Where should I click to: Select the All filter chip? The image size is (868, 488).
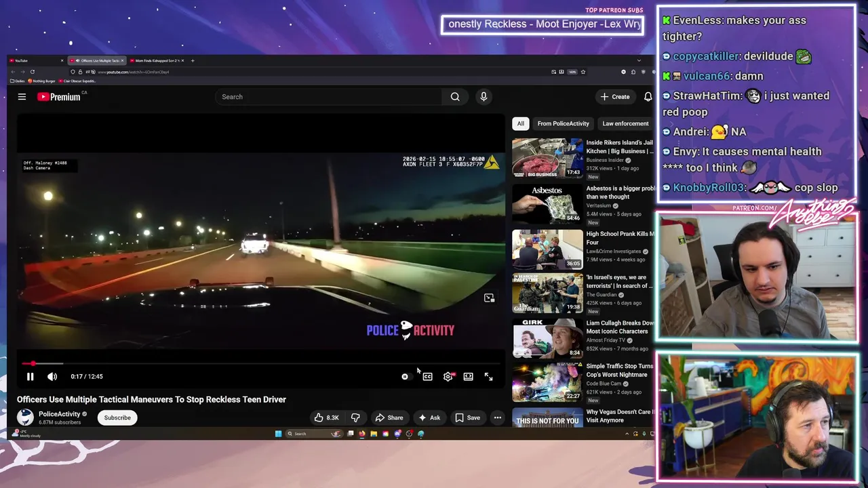click(x=520, y=123)
